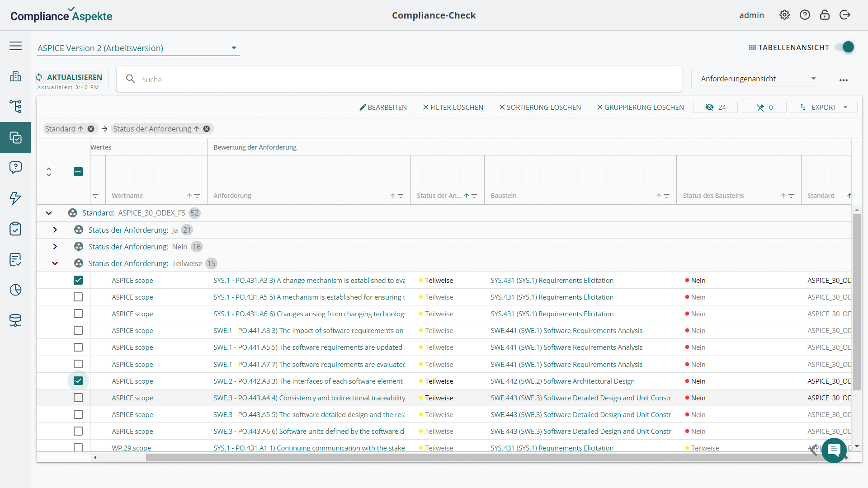Open the question bubble sidebar icon

(x=15, y=168)
